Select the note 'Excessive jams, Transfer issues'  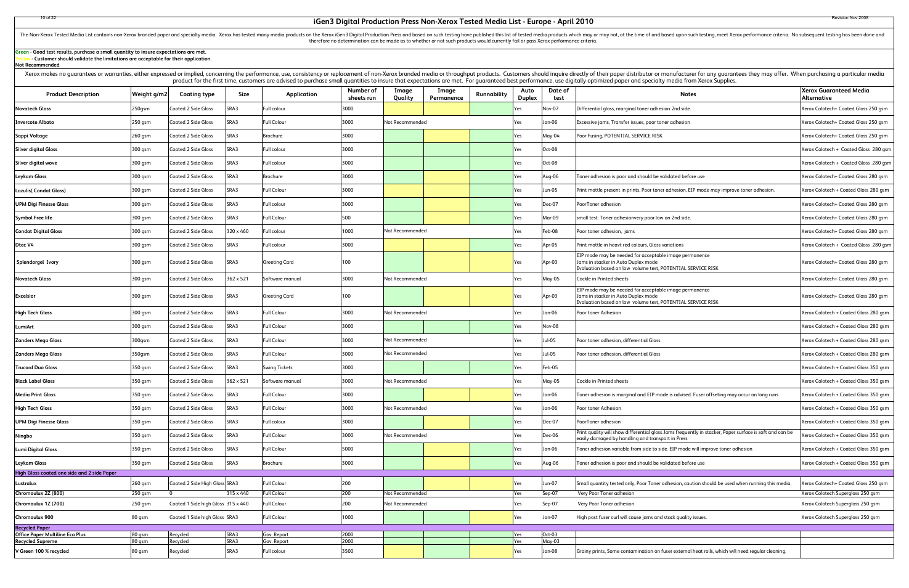tap(633, 122)
